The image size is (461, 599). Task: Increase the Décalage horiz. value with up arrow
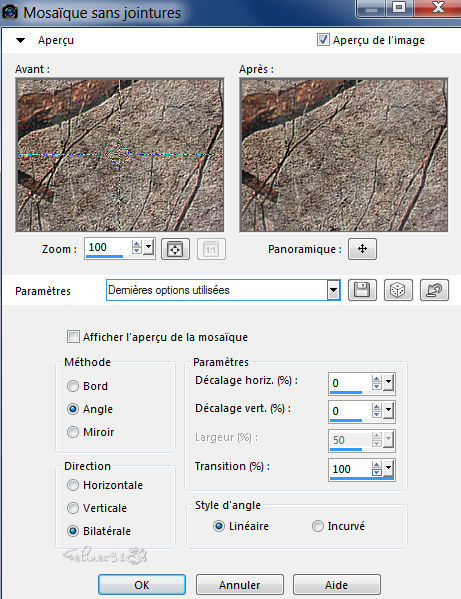(377, 379)
